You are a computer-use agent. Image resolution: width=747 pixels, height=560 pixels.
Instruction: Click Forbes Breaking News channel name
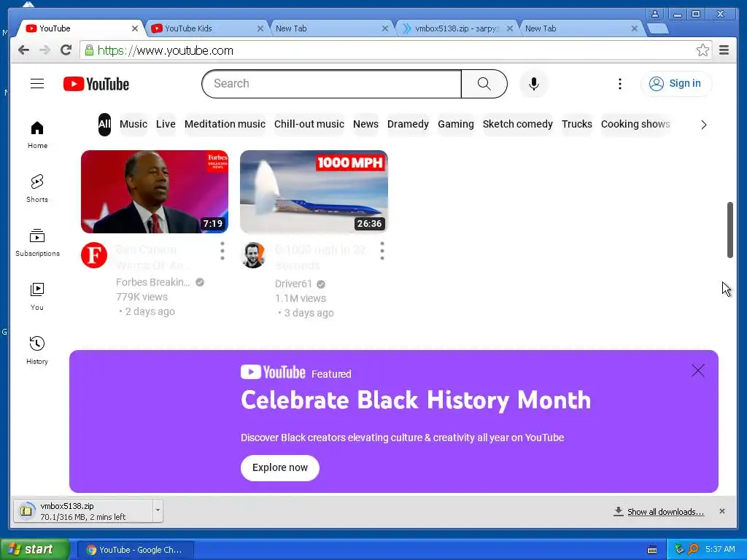click(x=153, y=282)
